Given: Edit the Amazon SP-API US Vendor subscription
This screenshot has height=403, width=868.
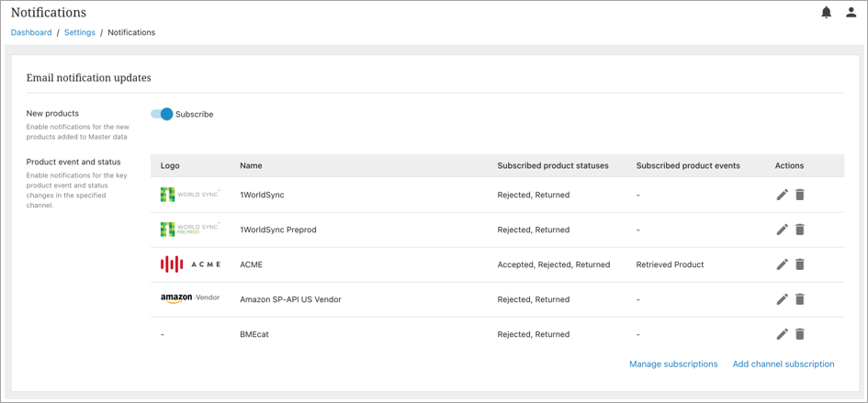Looking at the screenshot, I should [782, 299].
